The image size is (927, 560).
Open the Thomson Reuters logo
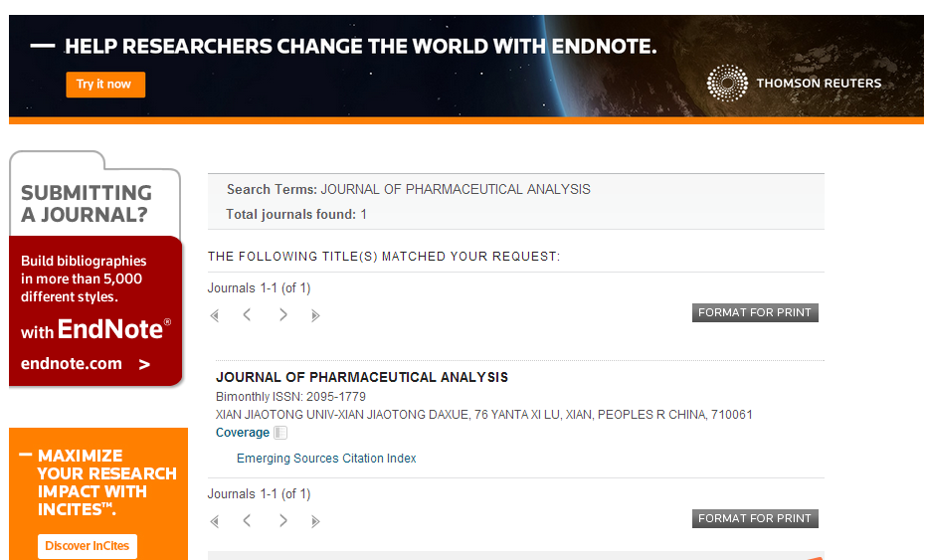coord(794,84)
